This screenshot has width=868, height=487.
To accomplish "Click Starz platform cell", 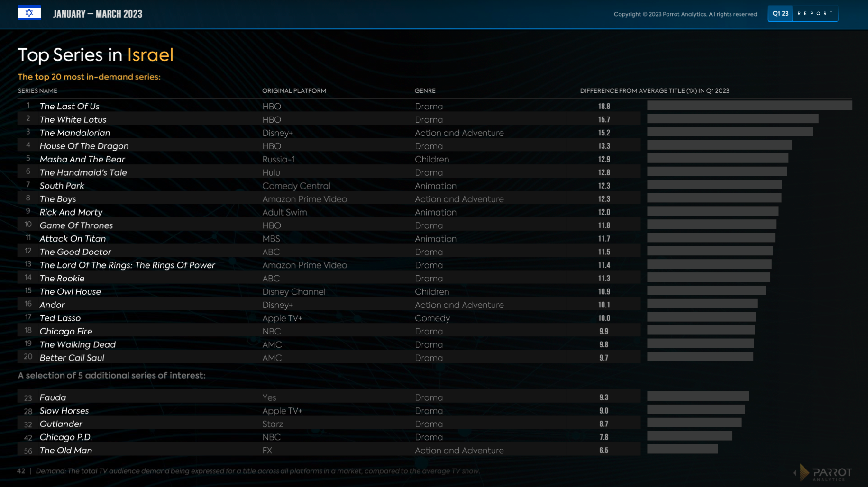I will pyautogui.click(x=273, y=424).
